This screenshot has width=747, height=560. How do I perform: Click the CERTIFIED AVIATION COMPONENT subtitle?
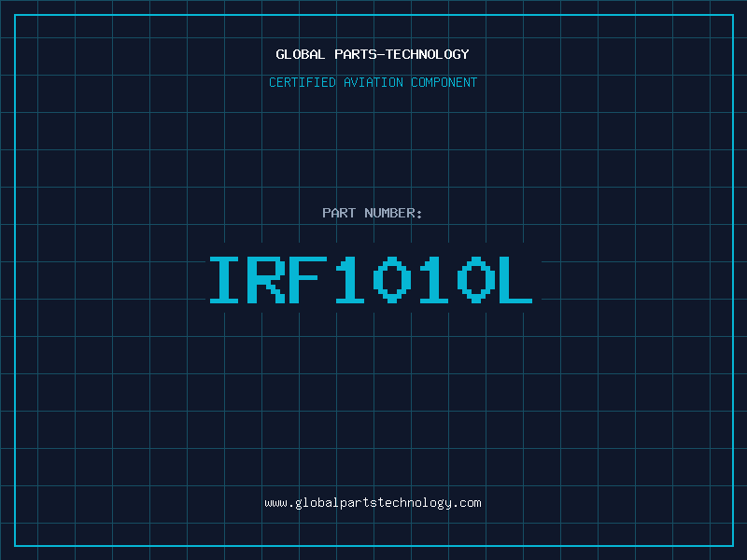point(373,82)
